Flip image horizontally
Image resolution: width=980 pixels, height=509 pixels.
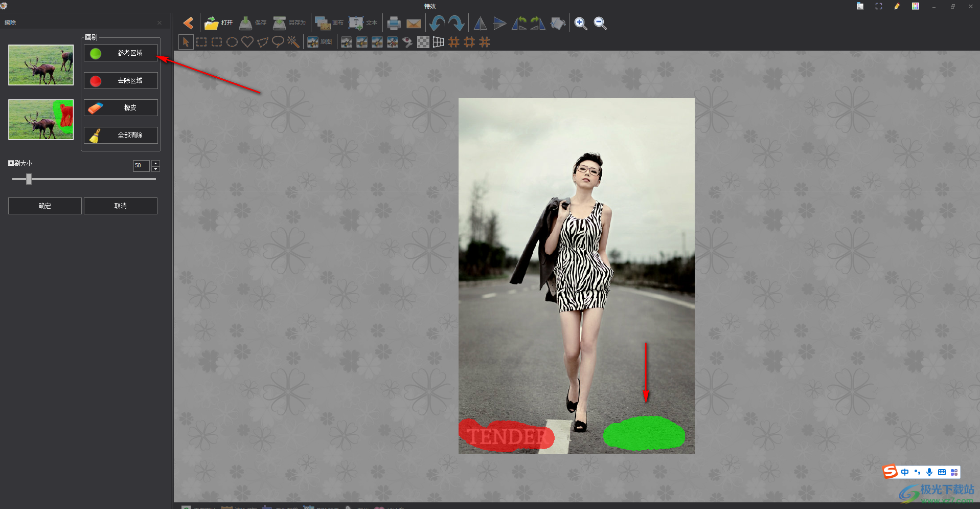click(480, 23)
